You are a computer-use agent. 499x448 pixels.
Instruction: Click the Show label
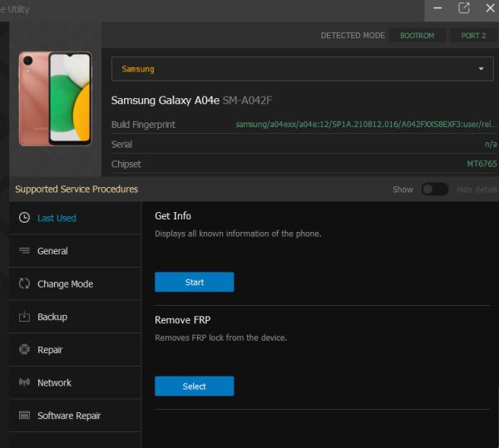tap(403, 190)
